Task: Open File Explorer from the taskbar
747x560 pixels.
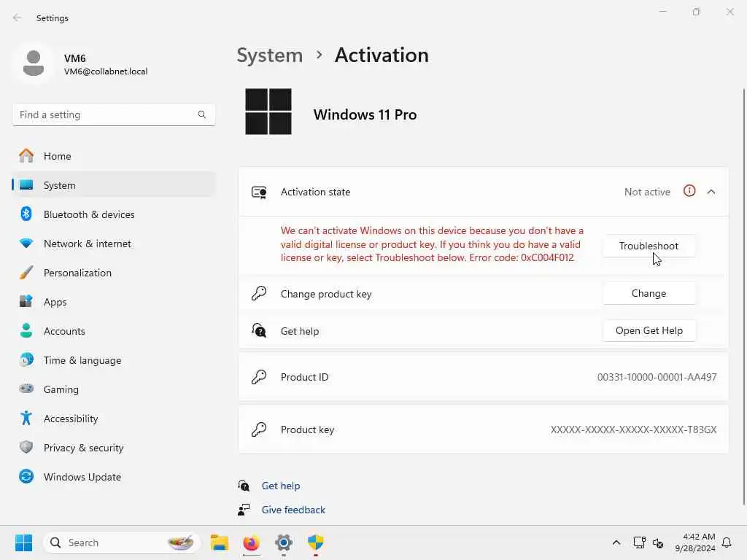Action: coord(220,542)
